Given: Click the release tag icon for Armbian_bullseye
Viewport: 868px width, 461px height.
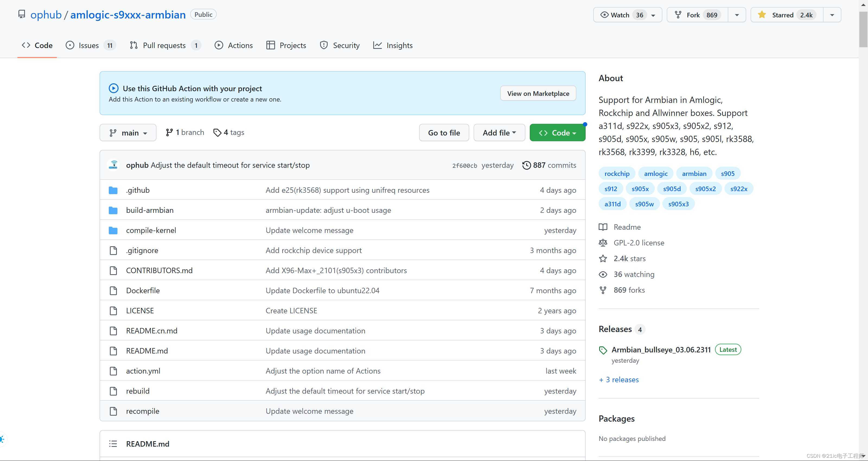Looking at the screenshot, I should click(x=603, y=351).
